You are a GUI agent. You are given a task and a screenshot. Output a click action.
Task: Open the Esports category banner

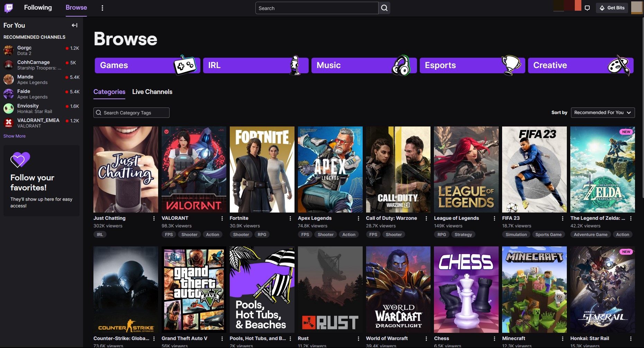point(472,65)
